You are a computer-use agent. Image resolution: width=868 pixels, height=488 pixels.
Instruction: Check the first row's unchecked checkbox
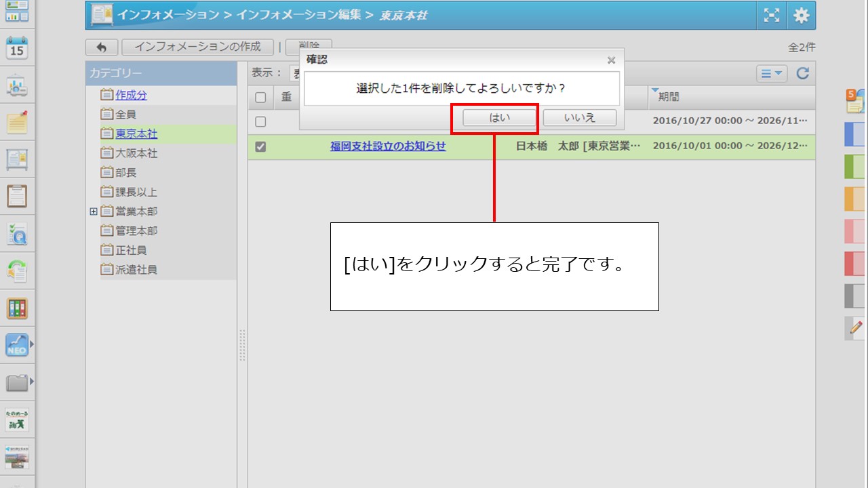point(260,122)
